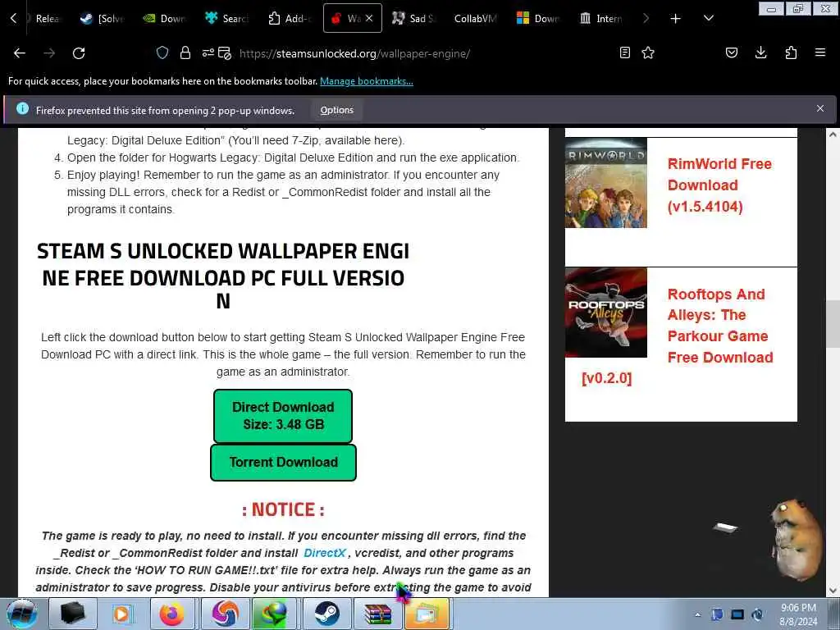840x630 pixels.
Task: Close the active 'Wa' tab
Action: [x=369, y=18]
